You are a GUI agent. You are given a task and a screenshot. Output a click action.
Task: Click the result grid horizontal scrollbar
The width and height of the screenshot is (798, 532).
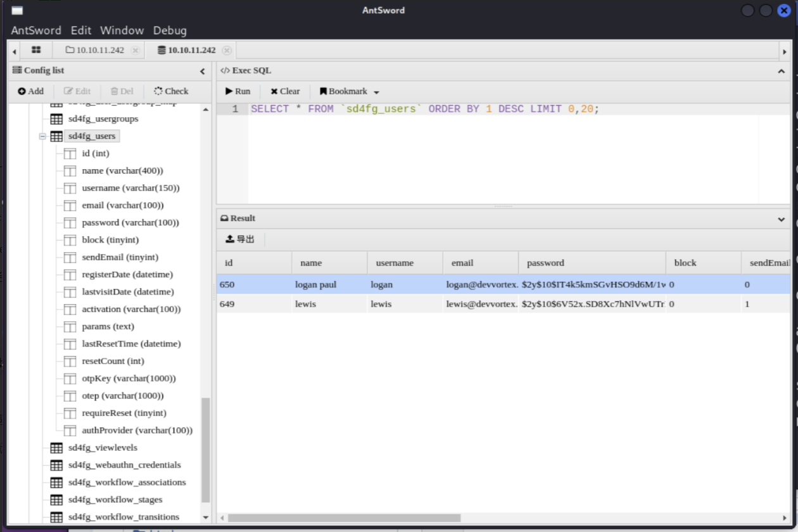[x=344, y=517]
